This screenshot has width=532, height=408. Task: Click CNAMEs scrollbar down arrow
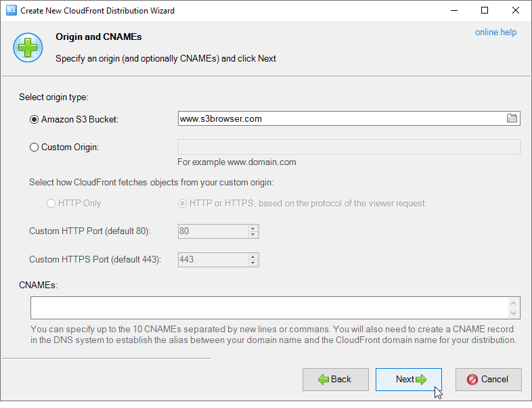(513, 313)
